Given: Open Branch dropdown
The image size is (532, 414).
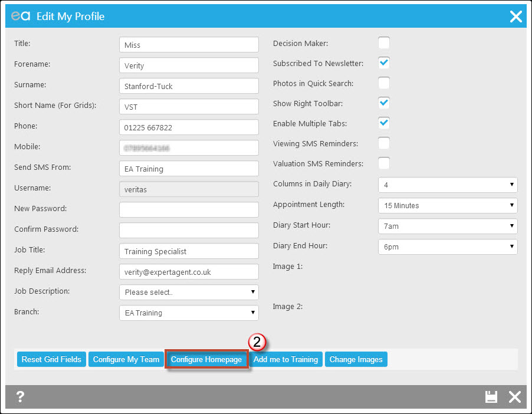Looking at the screenshot, I should (189, 313).
